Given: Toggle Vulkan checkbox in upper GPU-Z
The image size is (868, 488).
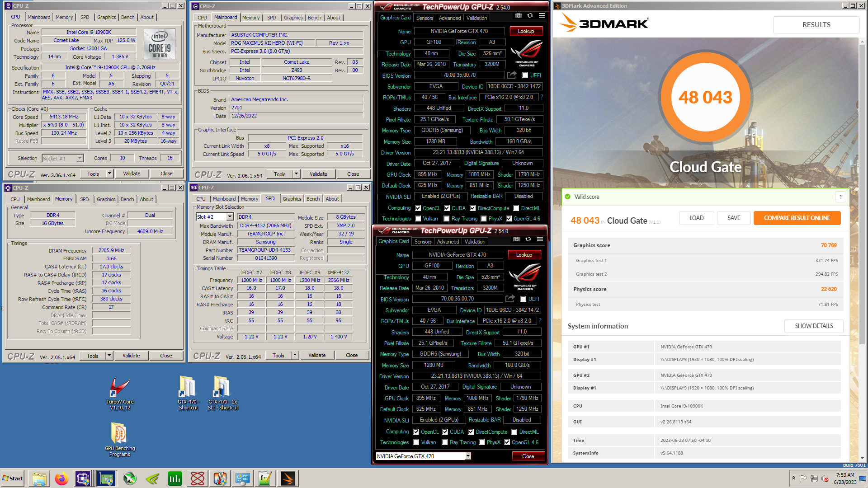Looking at the screenshot, I should point(418,219).
